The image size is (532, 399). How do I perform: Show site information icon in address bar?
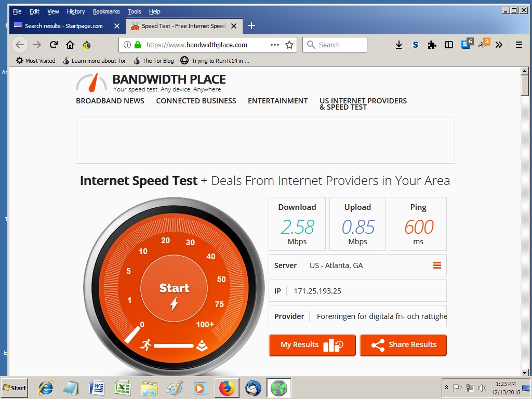127,45
